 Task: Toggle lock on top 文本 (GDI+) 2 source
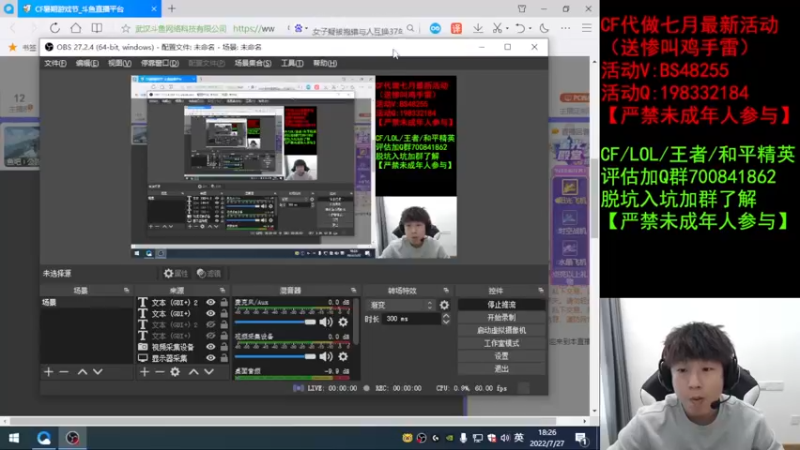click(x=224, y=303)
